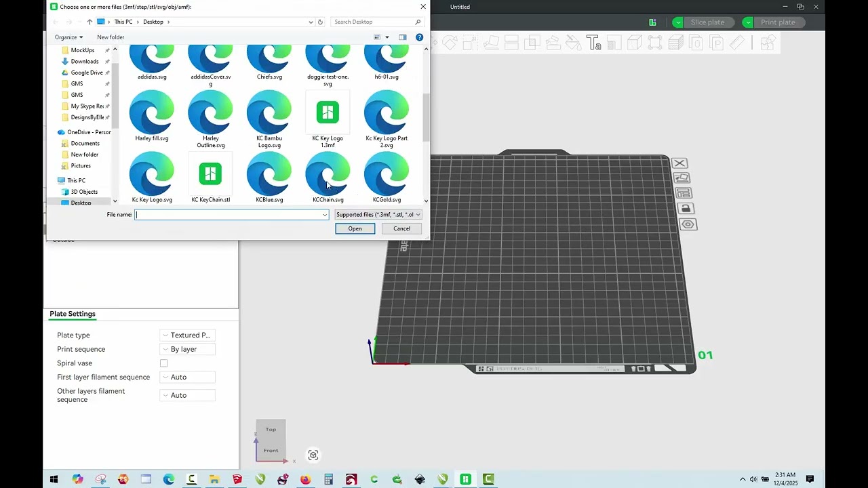Enable the Spiral vase checkbox

pos(163,363)
